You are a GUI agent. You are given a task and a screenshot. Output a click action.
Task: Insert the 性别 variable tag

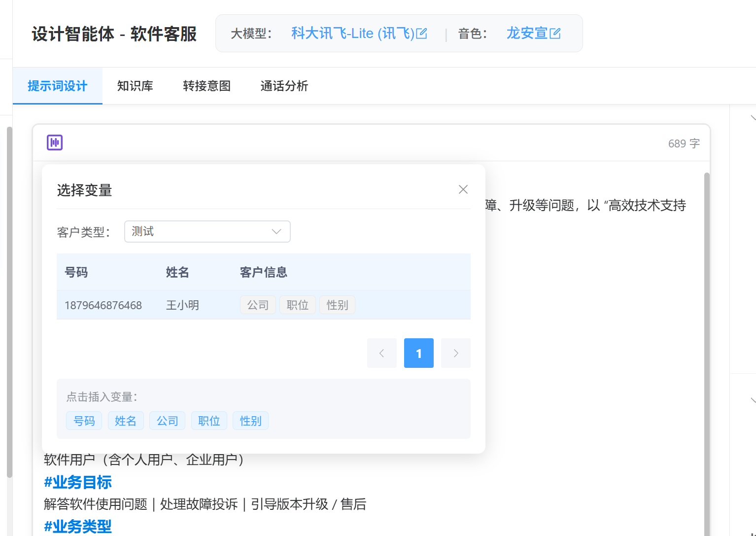tap(250, 421)
